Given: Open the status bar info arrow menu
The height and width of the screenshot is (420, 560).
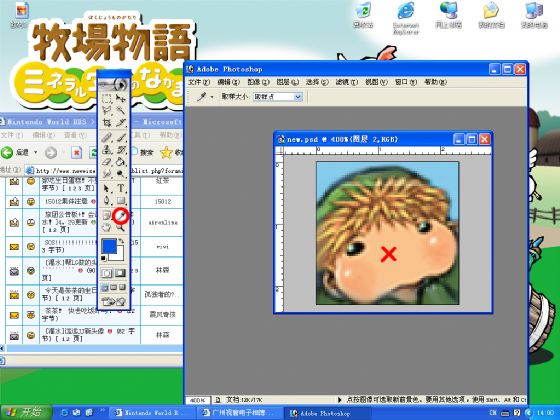Looking at the screenshot, I should [x=340, y=400].
